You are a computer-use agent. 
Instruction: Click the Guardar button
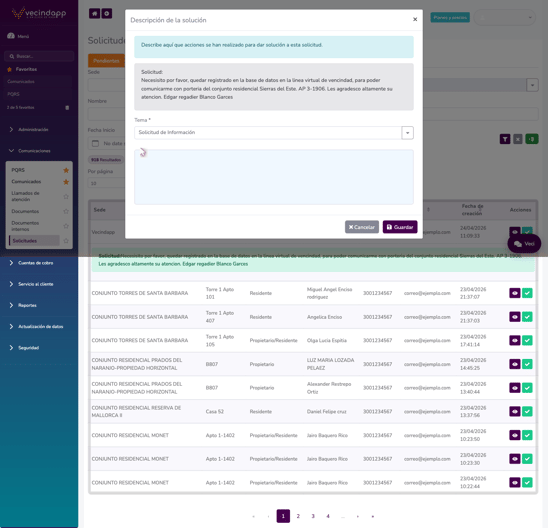[400, 227]
